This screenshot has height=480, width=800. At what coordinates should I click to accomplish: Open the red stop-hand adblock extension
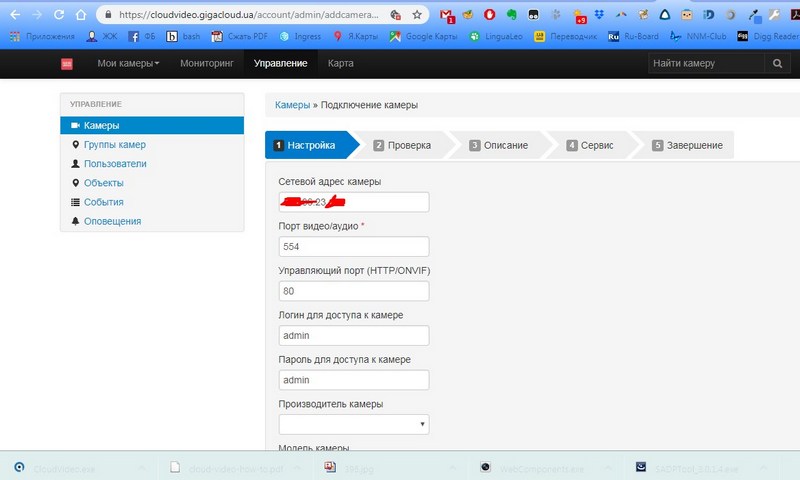click(x=489, y=15)
